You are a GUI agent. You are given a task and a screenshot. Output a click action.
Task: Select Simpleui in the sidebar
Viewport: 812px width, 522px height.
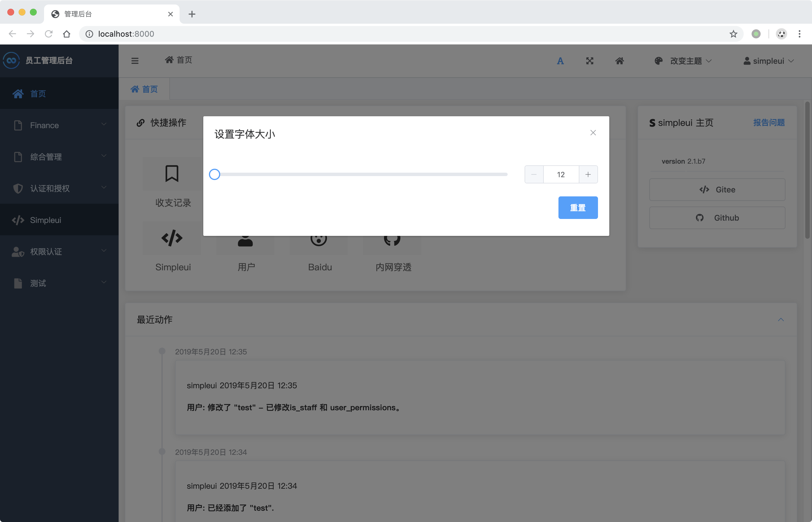pos(46,220)
